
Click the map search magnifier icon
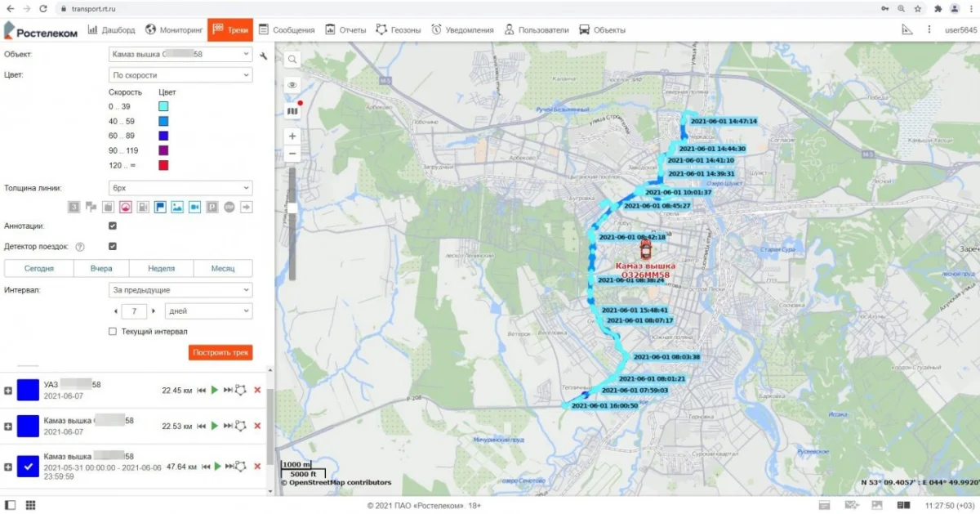click(x=292, y=59)
